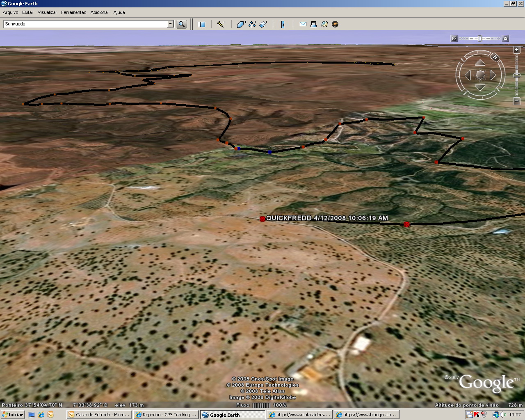Image resolution: width=525 pixels, height=420 pixels.
Task: Pan up with the navigation arrow
Action: (x=480, y=63)
